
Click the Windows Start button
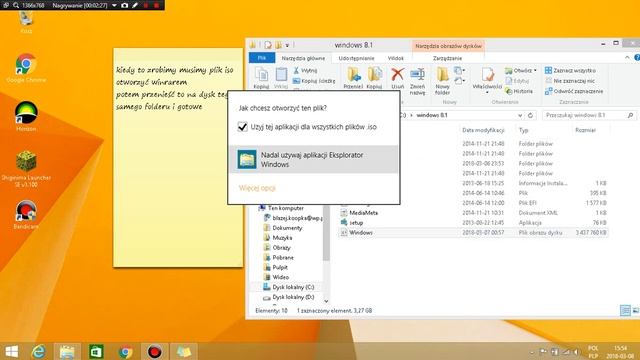point(11,351)
